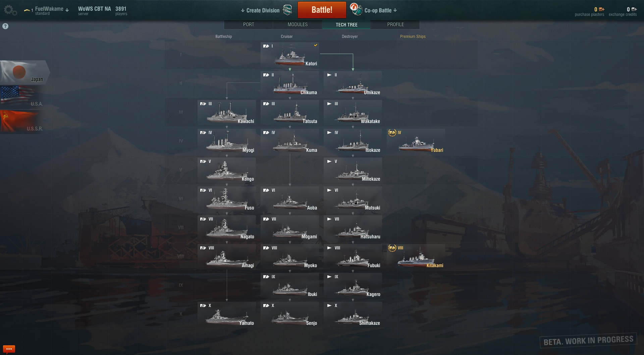Click the Create Division emblem icon
Screen dimensions: 644x355
coord(287,10)
